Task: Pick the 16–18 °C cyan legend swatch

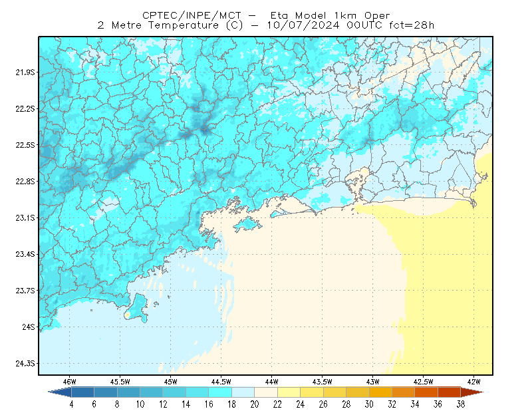Action: 220,392
